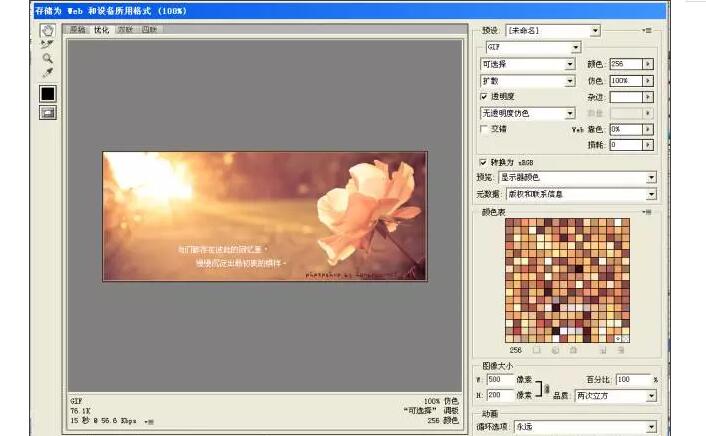Click the constrain proportions link icon

[546, 387]
